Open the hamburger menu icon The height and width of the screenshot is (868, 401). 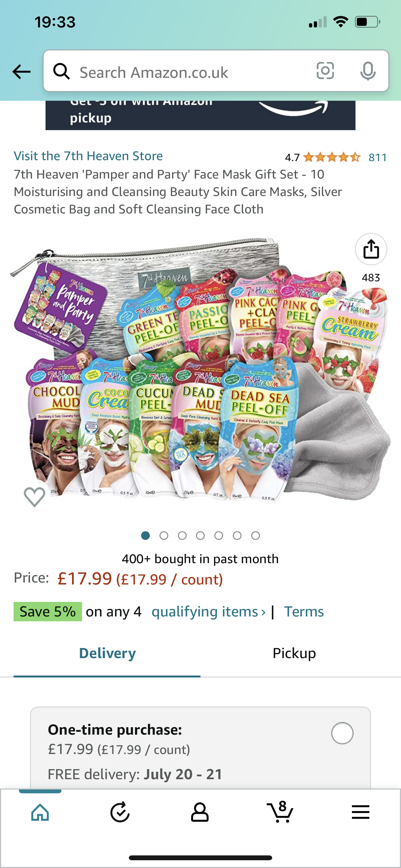pyautogui.click(x=361, y=812)
